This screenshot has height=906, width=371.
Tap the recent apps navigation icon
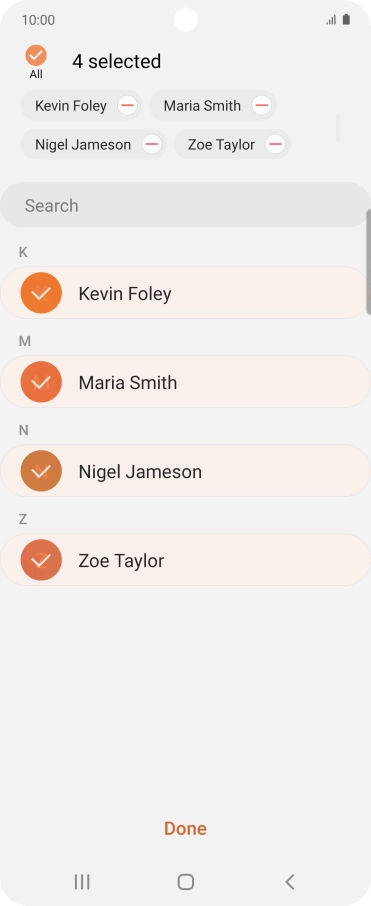pos(82,882)
